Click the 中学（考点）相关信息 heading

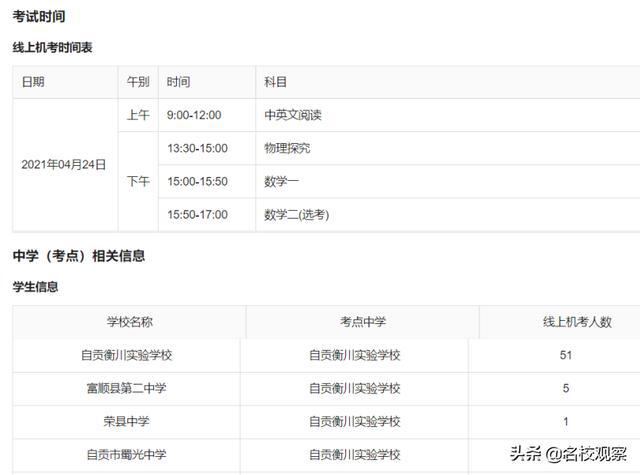(79, 256)
